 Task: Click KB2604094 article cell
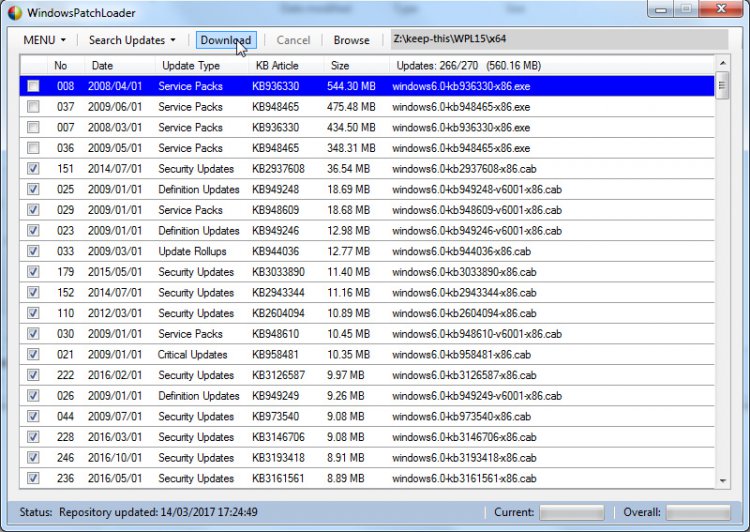coord(278,313)
